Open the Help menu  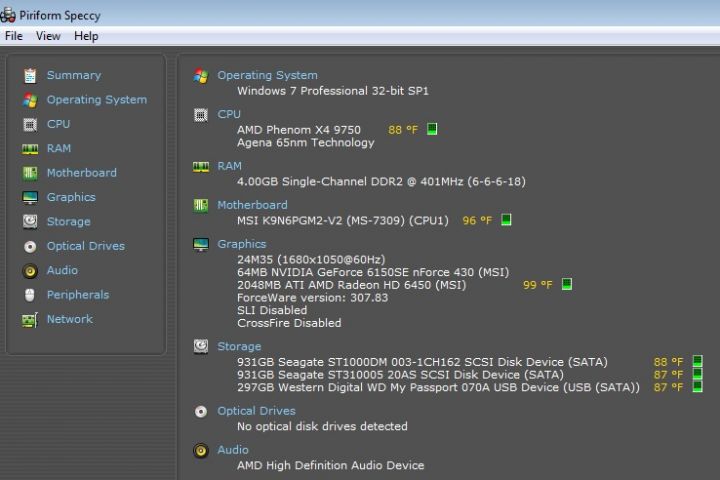pyautogui.click(x=86, y=36)
